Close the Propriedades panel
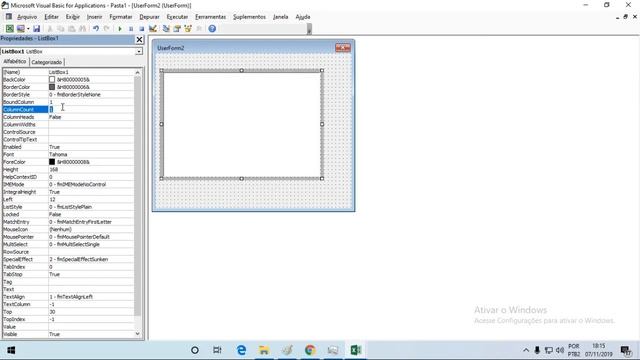 [x=139, y=39]
